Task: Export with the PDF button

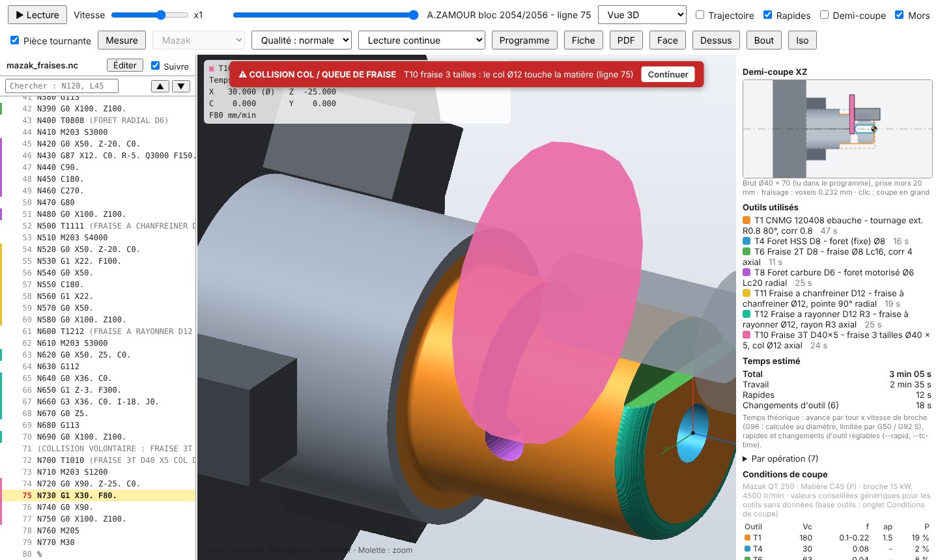Action: click(x=626, y=40)
